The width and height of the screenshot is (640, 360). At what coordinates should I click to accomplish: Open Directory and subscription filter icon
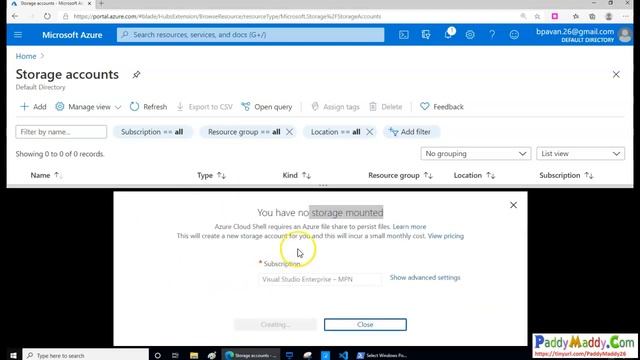[426, 35]
